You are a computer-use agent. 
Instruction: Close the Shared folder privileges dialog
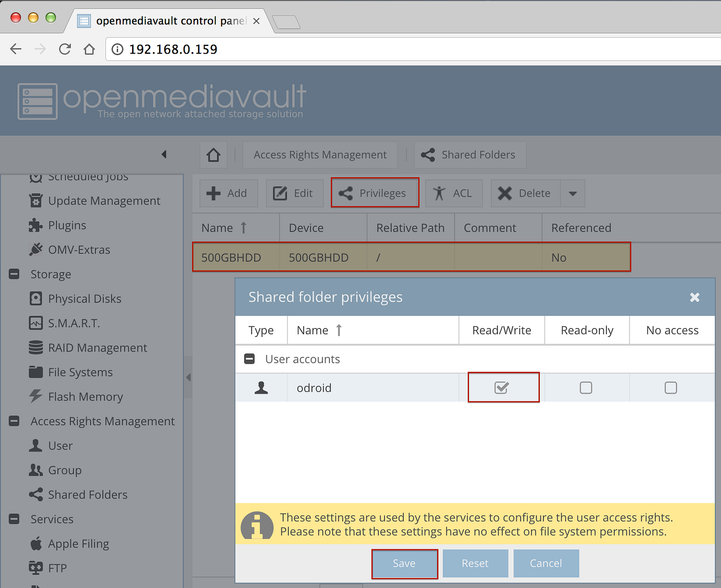[x=695, y=297]
